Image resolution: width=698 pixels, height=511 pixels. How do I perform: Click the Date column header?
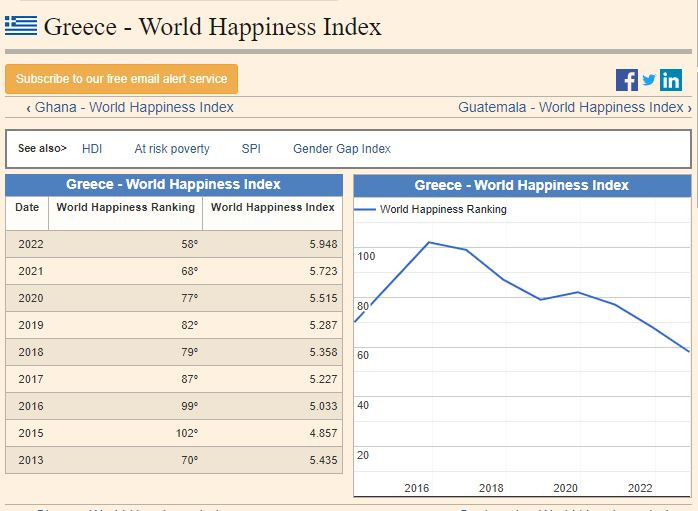(27, 208)
